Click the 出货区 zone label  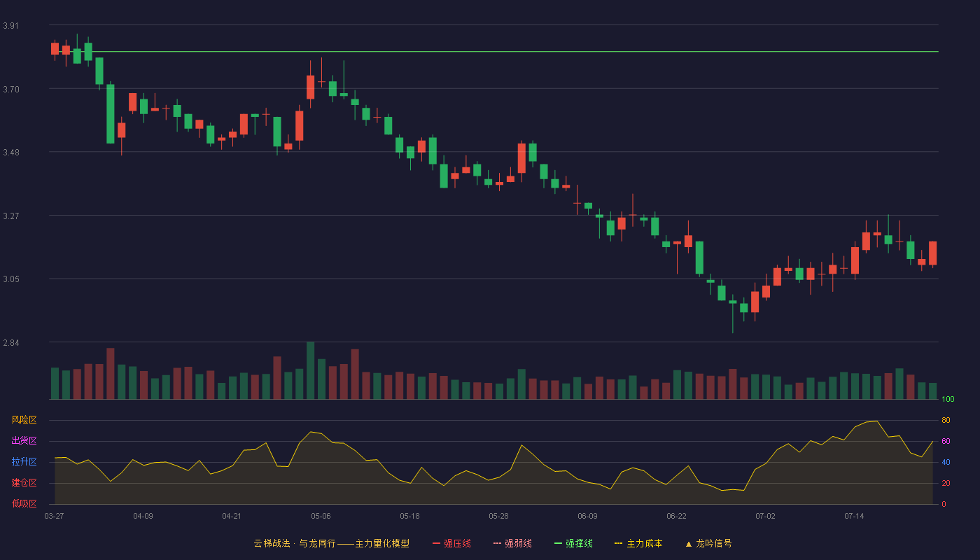click(x=24, y=441)
